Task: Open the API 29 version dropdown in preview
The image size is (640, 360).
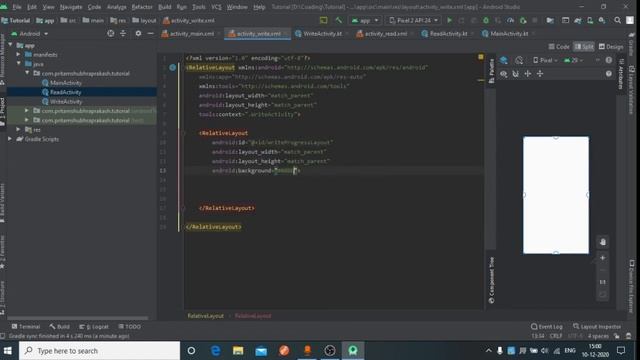Action: pos(573,60)
